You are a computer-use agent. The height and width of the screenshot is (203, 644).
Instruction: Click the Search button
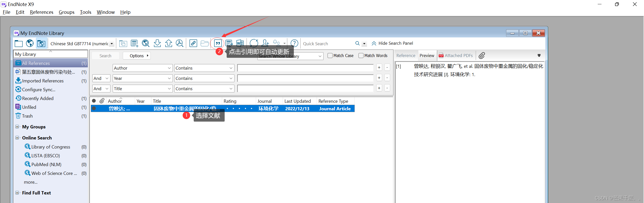pyautogui.click(x=105, y=56)
